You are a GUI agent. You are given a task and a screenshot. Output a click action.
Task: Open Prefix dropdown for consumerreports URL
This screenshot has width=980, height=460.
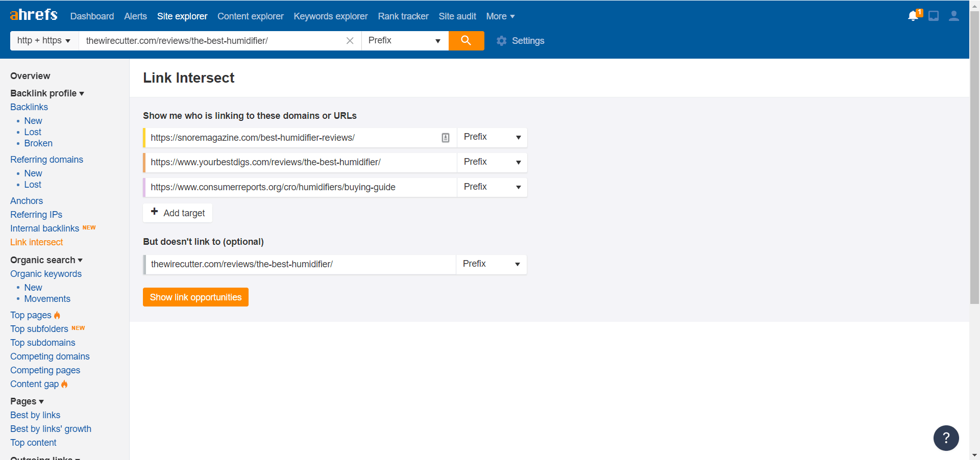492,187
